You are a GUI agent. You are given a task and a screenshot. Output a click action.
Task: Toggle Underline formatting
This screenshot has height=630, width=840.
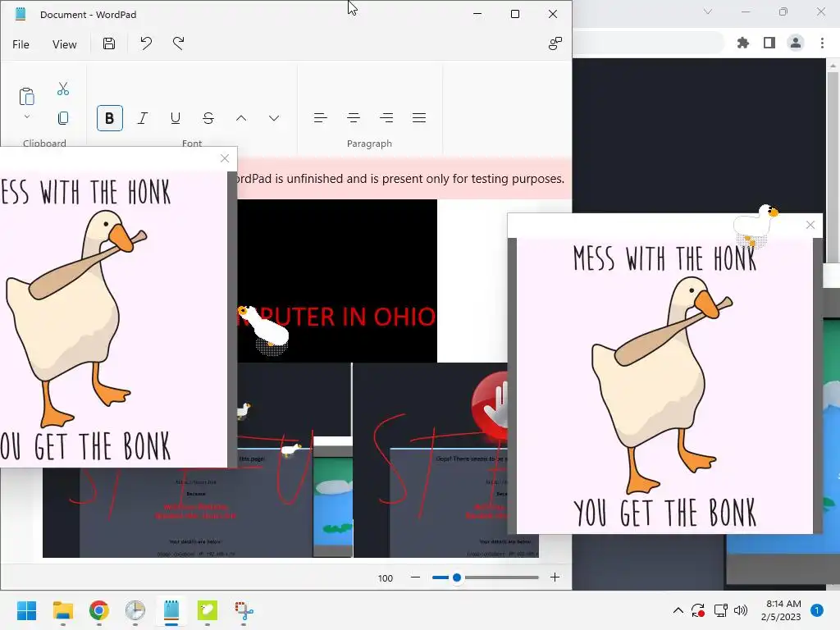(x=176, y=118)
